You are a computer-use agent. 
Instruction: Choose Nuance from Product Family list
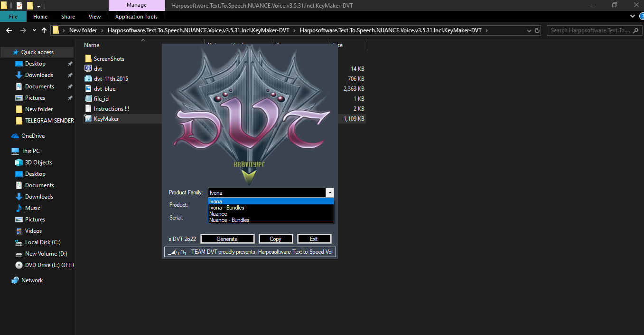tap(271, 214)
